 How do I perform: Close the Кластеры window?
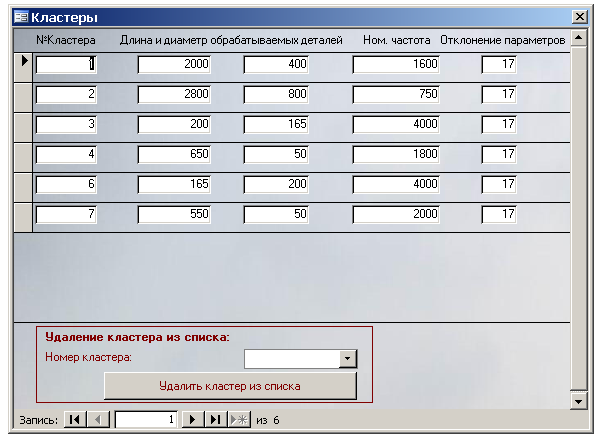[x=580, y=16]
